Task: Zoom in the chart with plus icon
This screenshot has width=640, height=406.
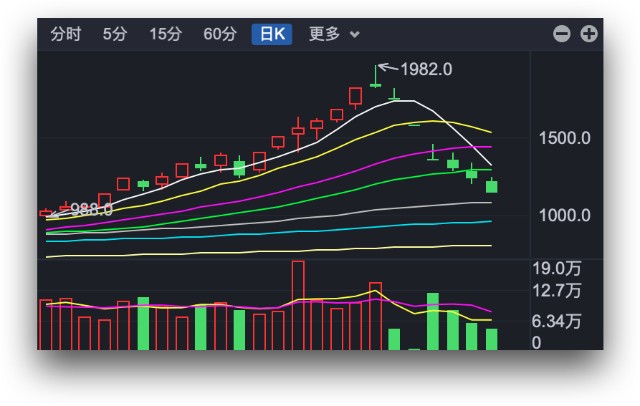Action: point(589,34)
